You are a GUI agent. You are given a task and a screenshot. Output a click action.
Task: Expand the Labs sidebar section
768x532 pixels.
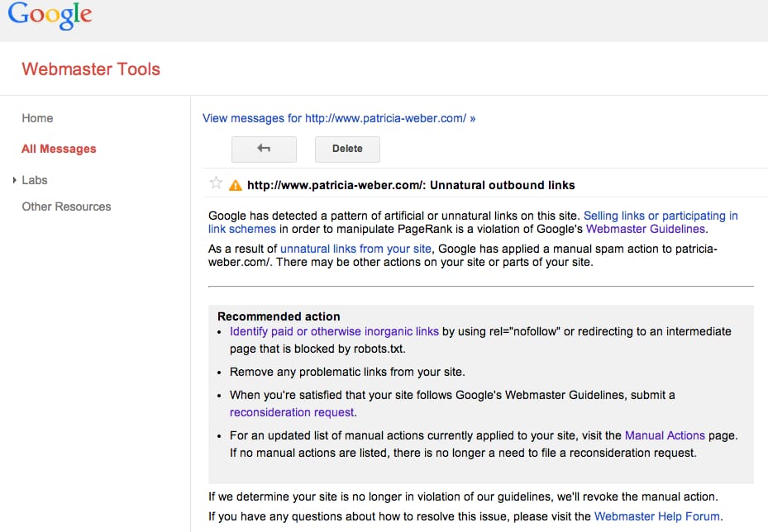(16, 180)
